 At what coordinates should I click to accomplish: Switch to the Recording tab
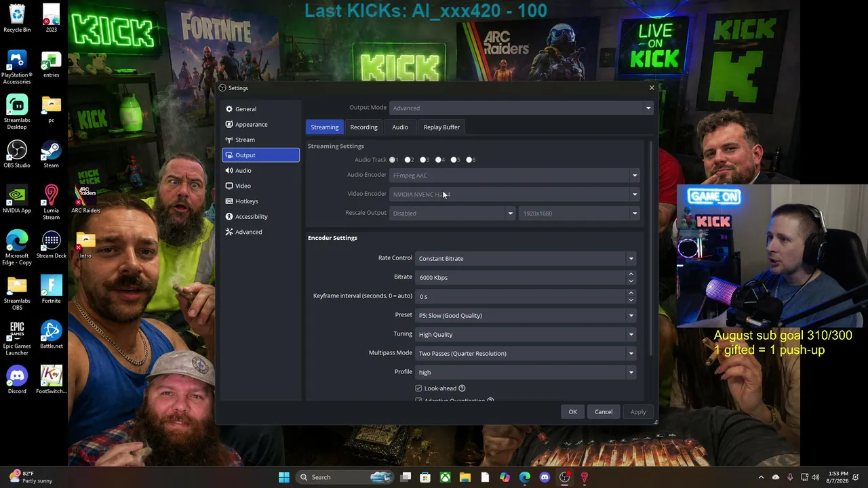364,127
